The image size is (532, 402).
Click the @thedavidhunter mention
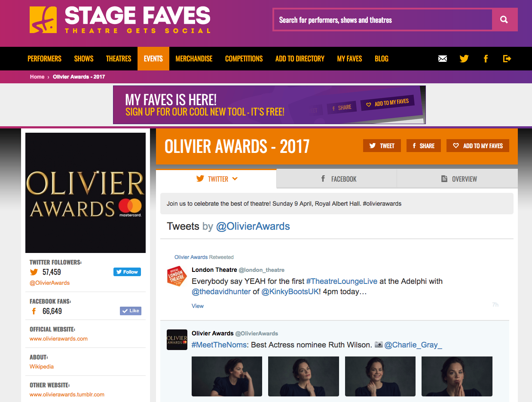tap(221, 292)
